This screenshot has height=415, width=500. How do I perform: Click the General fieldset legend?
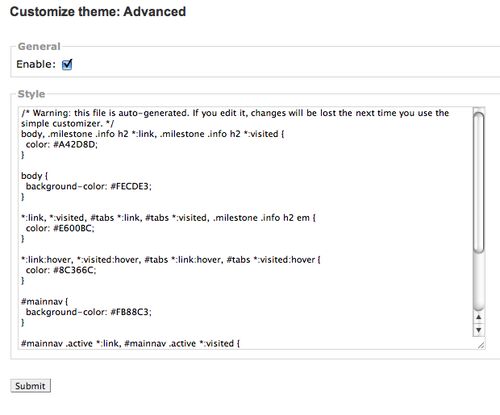pos(39,46)
